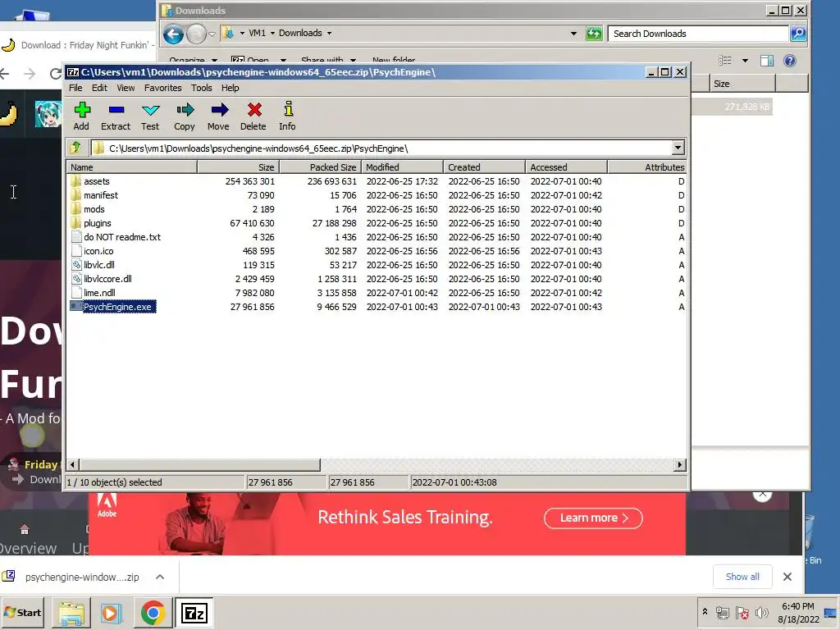This screenshot has height=630, width=840.
Task: Toggle the Explorer preview pane icon
Action: [767, 61]
